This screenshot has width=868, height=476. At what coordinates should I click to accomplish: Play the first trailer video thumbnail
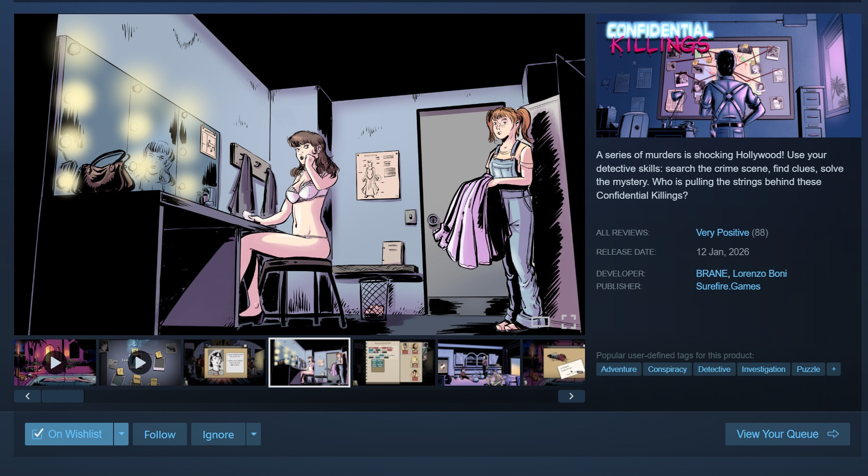point(55,363)
